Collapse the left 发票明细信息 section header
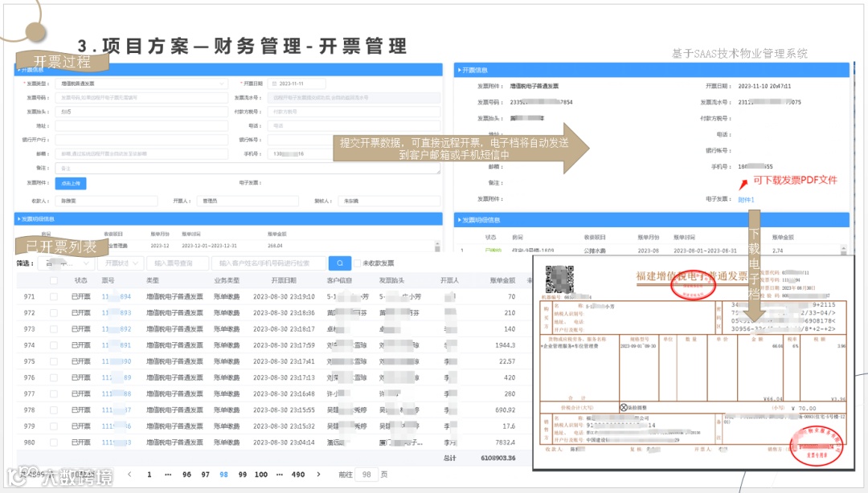The width and height of the screenshot is (868, 493). tap(228, 219)
